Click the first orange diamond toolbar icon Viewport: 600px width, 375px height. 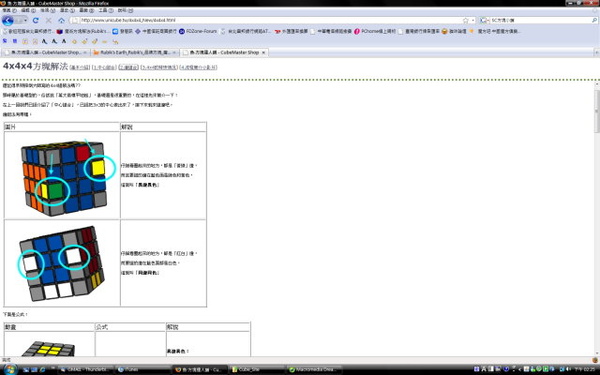point(74,41)
